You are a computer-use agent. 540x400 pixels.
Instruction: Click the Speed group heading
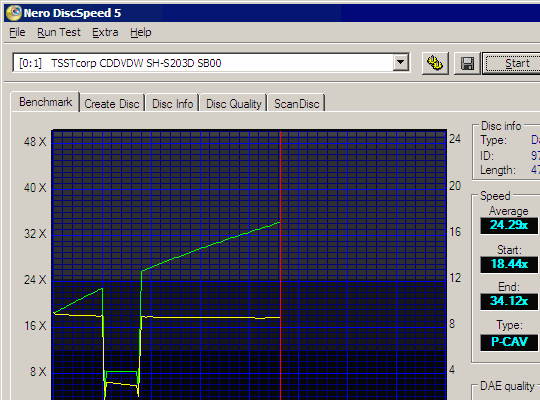[495, 196]
